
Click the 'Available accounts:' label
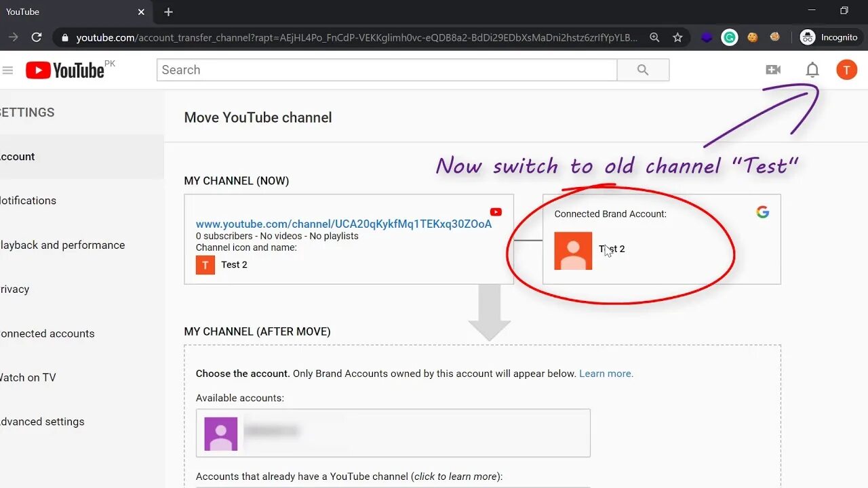[x=240, y=398]
